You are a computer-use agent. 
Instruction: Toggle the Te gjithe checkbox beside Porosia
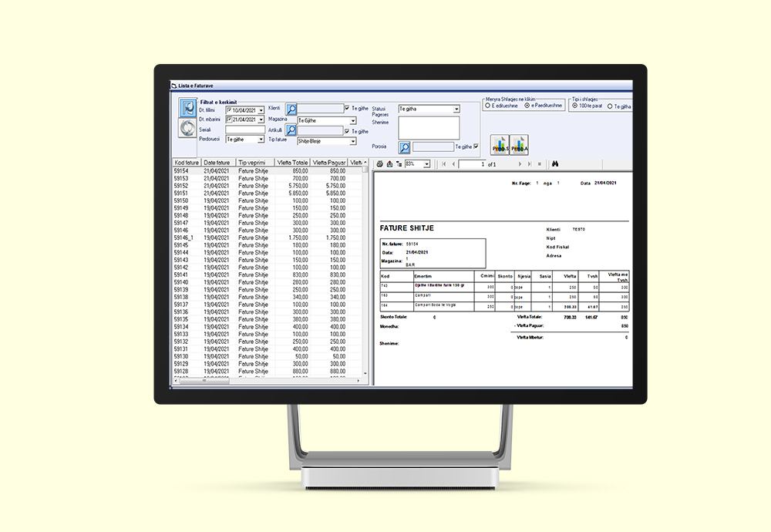(x=476, y=146)
